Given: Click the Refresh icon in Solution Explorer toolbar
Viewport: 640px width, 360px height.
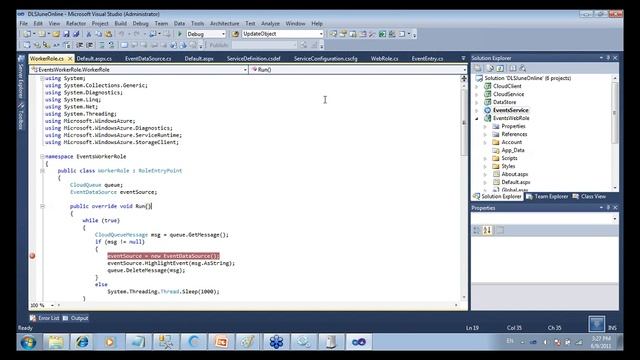Looking at the screenshot, I should pyautogui.click(x=500, y=68).
